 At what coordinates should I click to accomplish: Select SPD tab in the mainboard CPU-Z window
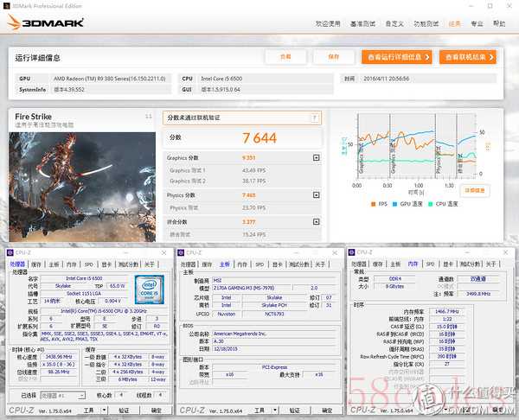259,264
